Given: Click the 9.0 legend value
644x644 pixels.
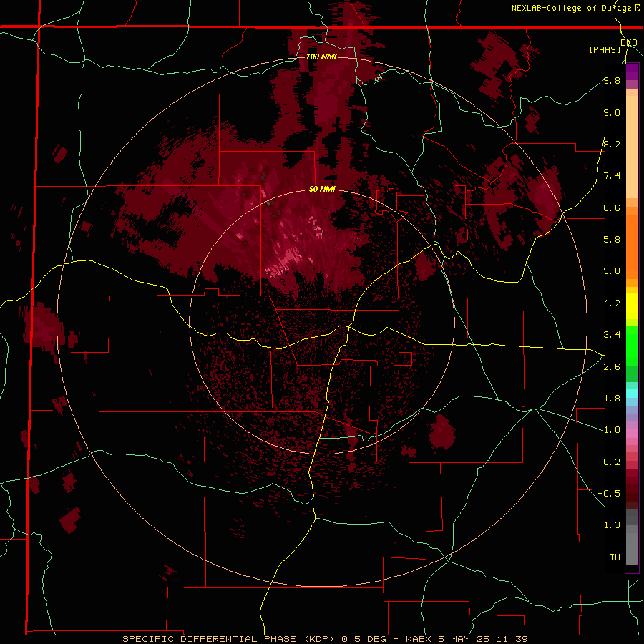Looking at the screenshot, I should (x=612, y=112).
